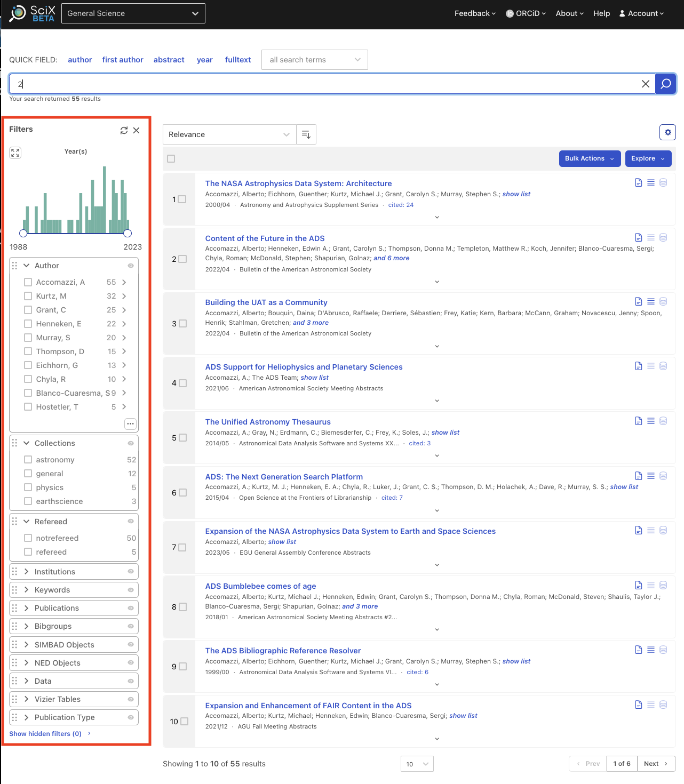Viewport: 684px width, 784px height.
Task: Go to Next results page
Action: (655, 764)
